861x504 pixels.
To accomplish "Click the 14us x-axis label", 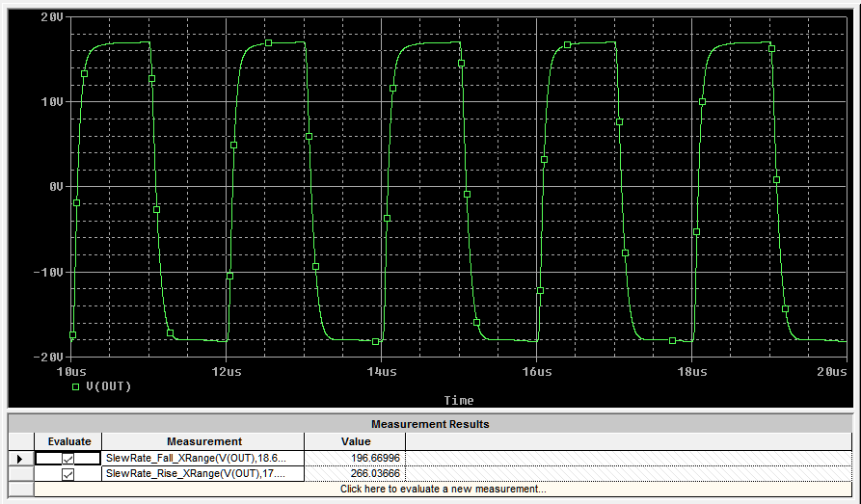I will click(382, 372).
